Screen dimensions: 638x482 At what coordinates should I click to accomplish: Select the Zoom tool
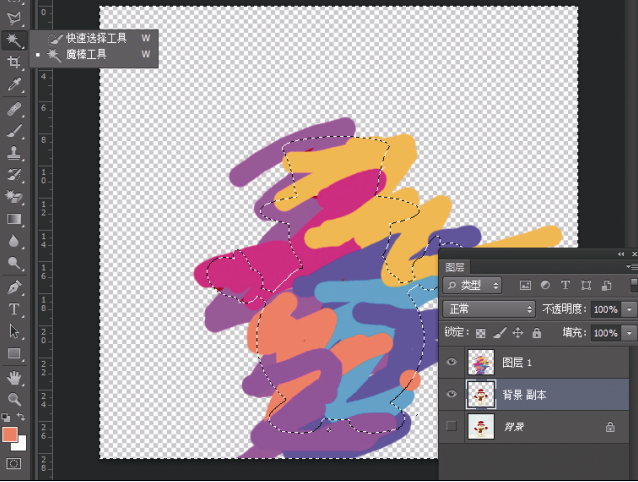point(14,399)
